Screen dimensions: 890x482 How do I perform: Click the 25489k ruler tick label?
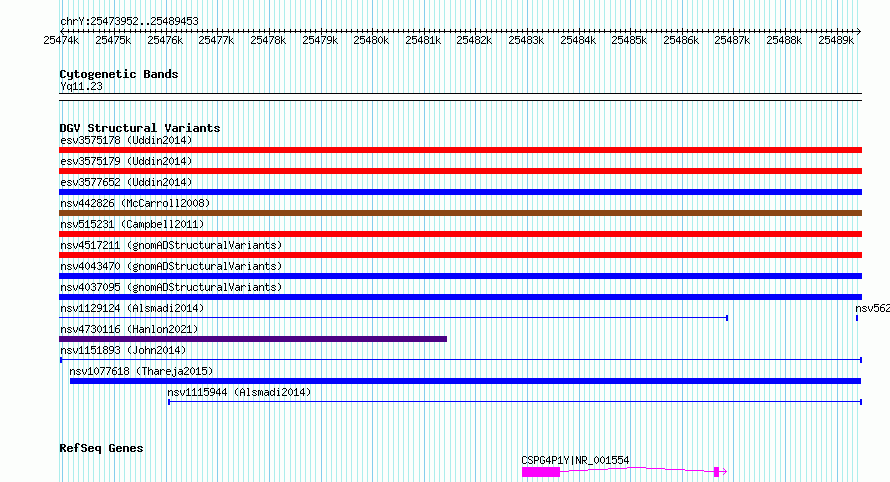[836, 40]
